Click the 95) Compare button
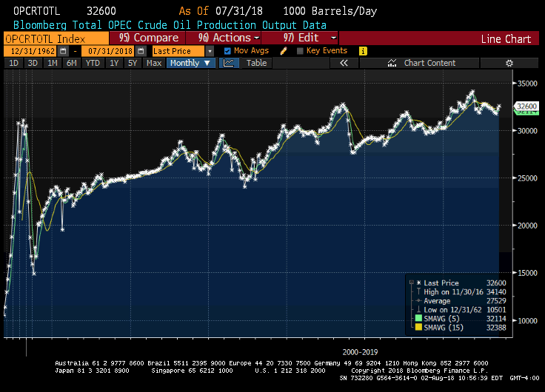545x392 pixels. point(147,38)
